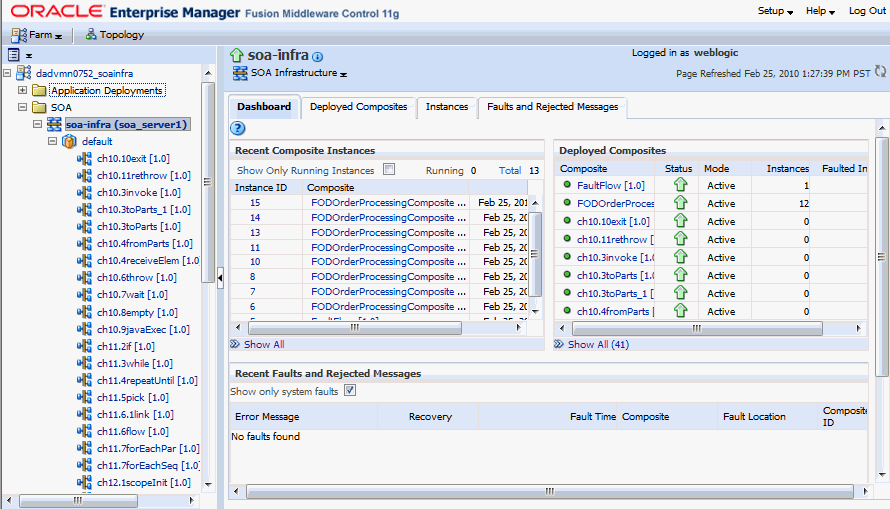The width and height of the screenshot is (890, 509).
Task: Switch to the Dashboard tab
Action: coord(264,107)
